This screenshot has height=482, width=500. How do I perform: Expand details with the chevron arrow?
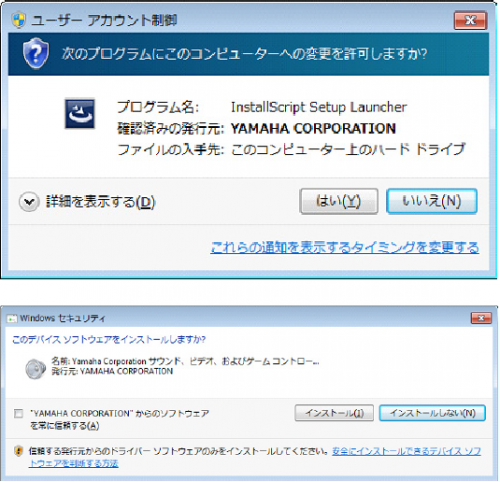click(29, 202)
